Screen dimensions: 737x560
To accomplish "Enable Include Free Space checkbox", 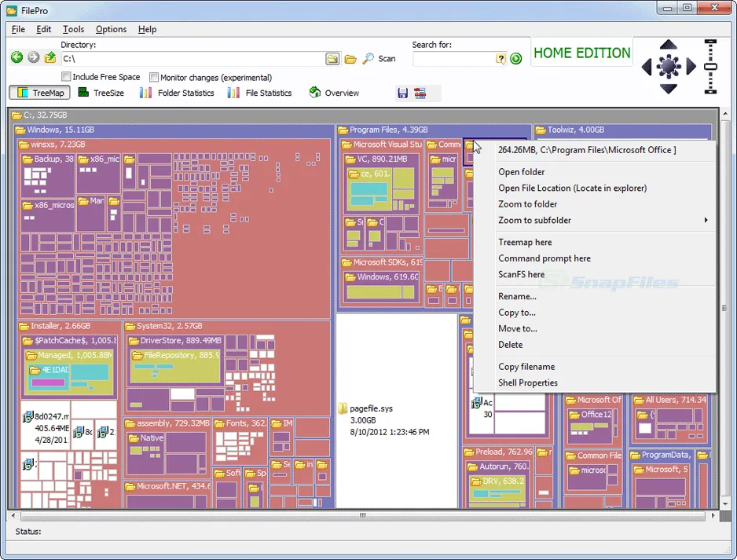I will tap(66, 76).
